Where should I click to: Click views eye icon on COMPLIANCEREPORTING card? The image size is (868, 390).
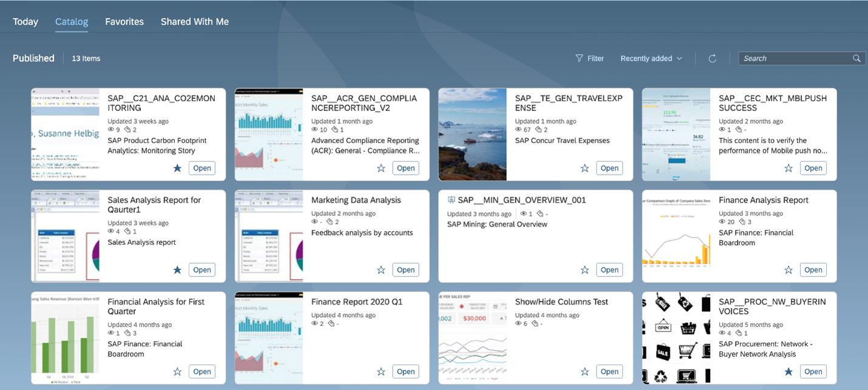[315, 130]
